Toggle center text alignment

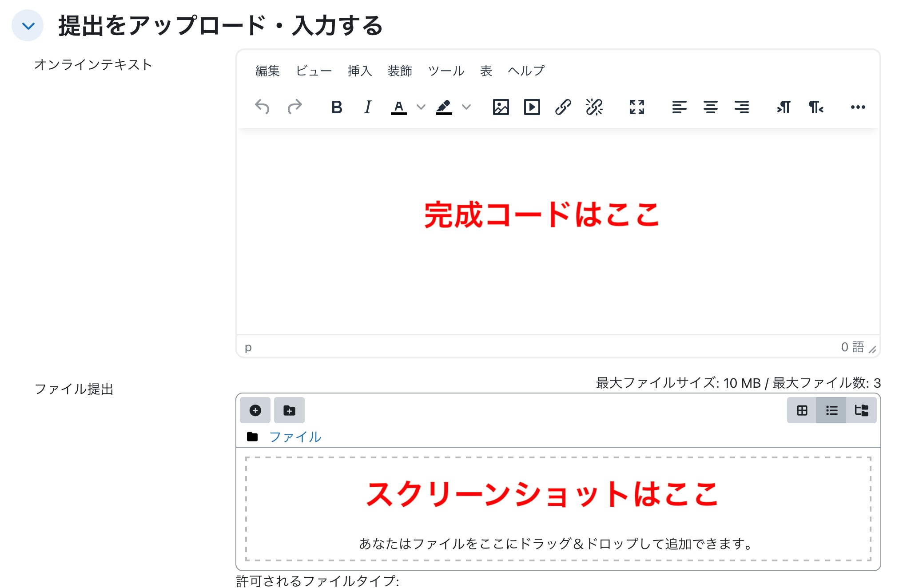tap(710, 107)
